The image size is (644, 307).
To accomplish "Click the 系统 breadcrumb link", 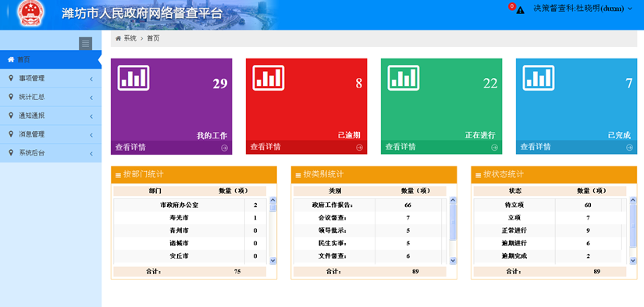I will pyautogui.click(x=130, y=38).
